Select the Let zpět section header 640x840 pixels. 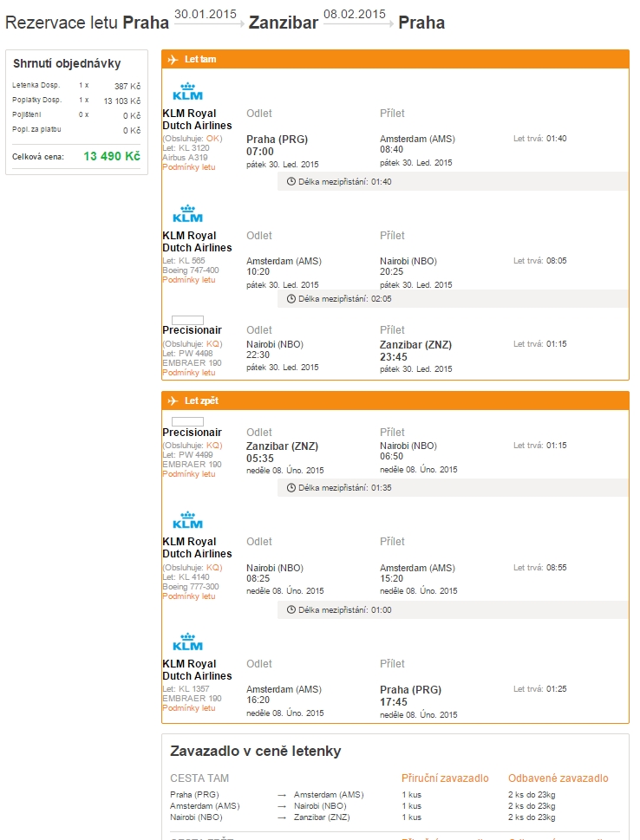395,400
